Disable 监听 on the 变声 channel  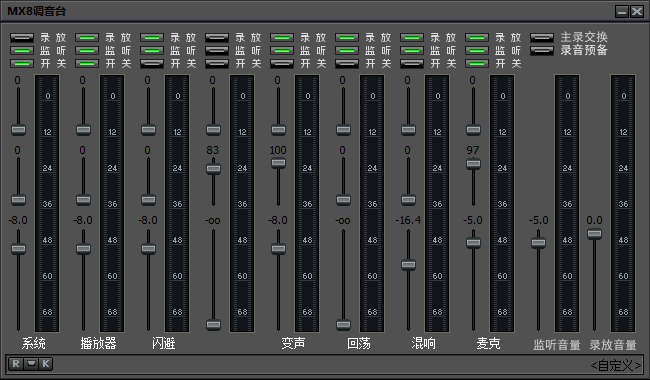282,51
